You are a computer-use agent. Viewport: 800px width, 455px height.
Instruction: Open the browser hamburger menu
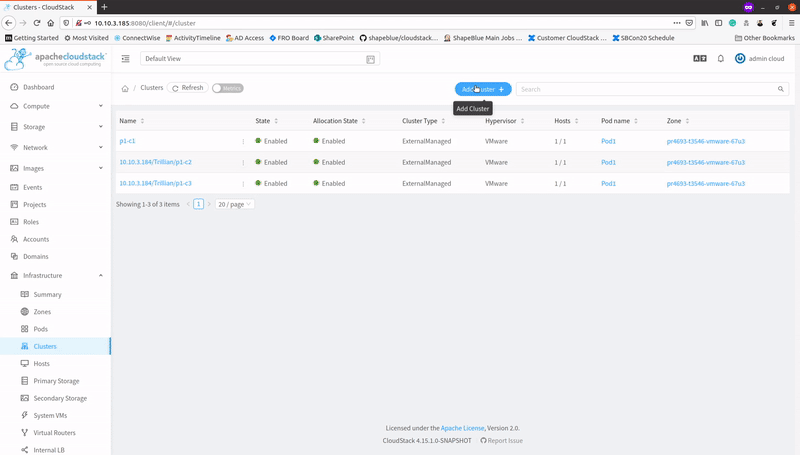(x=791, y=23)
